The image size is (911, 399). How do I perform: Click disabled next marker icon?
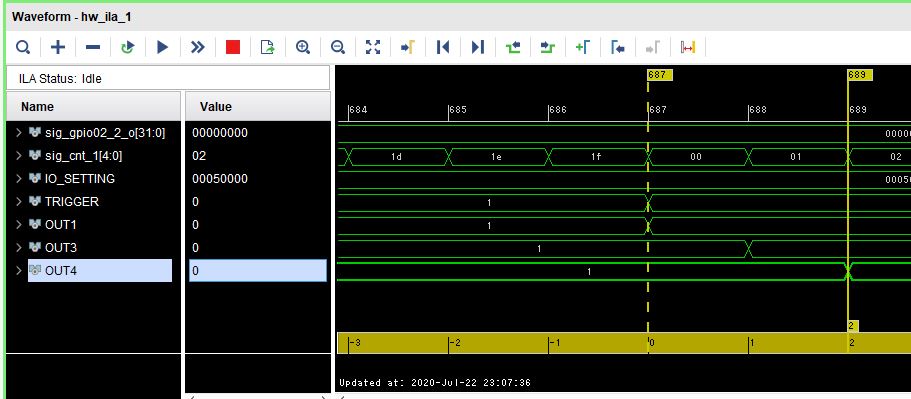(652, 47)
